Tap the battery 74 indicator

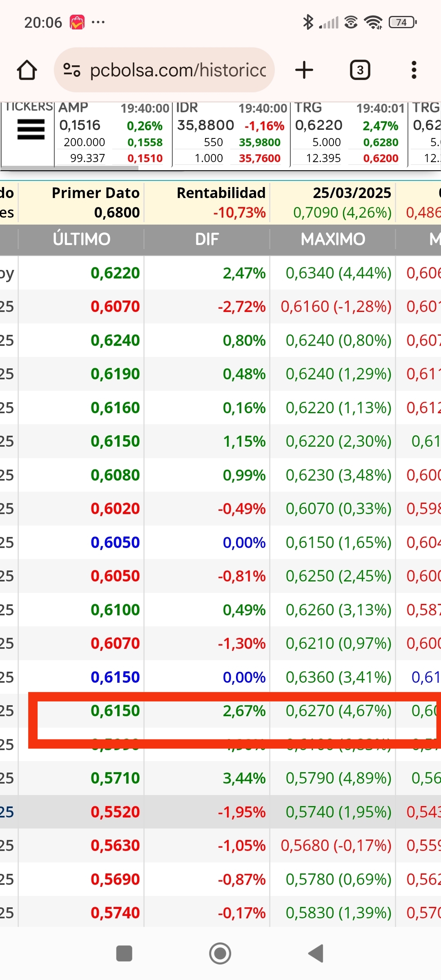403,22
